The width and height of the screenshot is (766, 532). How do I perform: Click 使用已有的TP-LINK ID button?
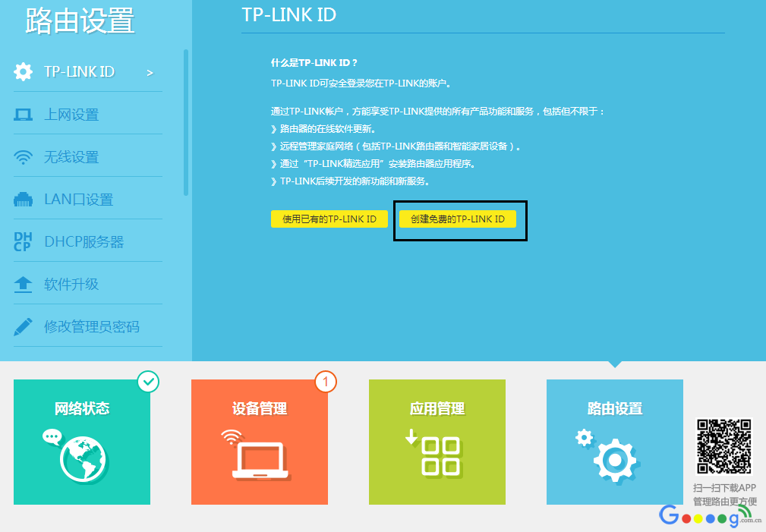[x=329, y=219]
